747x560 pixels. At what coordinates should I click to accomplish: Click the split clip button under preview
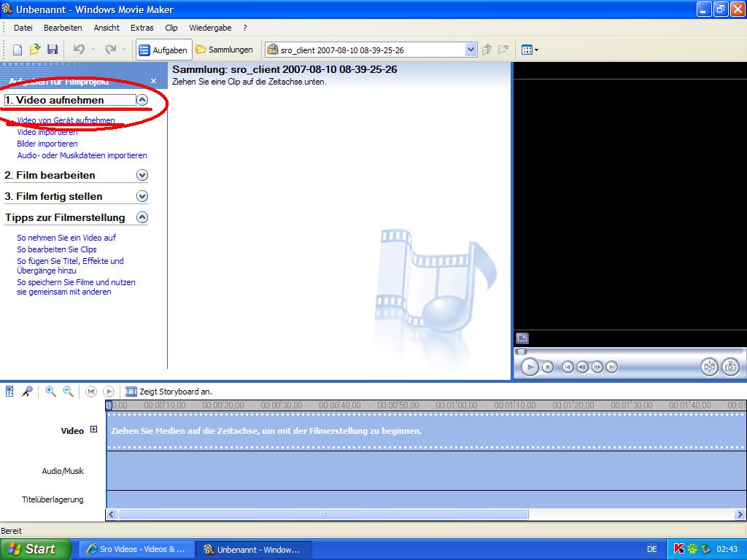click(x=709, y=367)
